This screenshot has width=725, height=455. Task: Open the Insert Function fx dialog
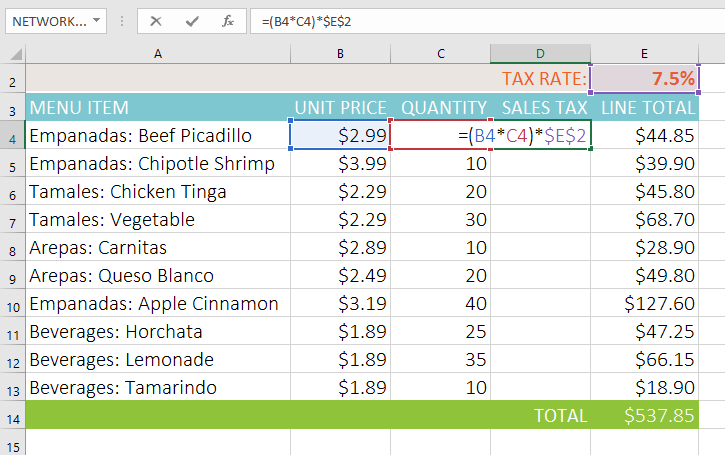(x=228, y=20)
